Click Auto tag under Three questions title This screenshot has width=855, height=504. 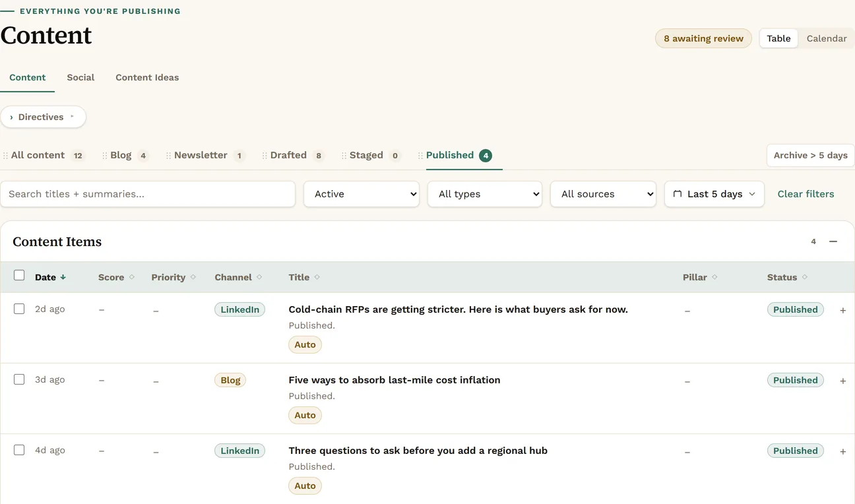[x=305, y=486]
